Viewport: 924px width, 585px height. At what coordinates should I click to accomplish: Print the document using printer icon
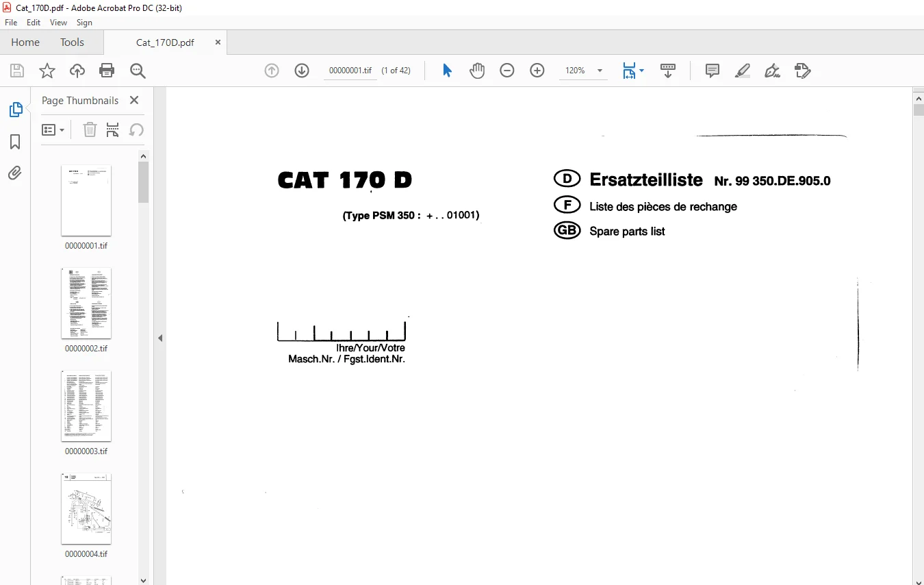click(x=107, y=71)
